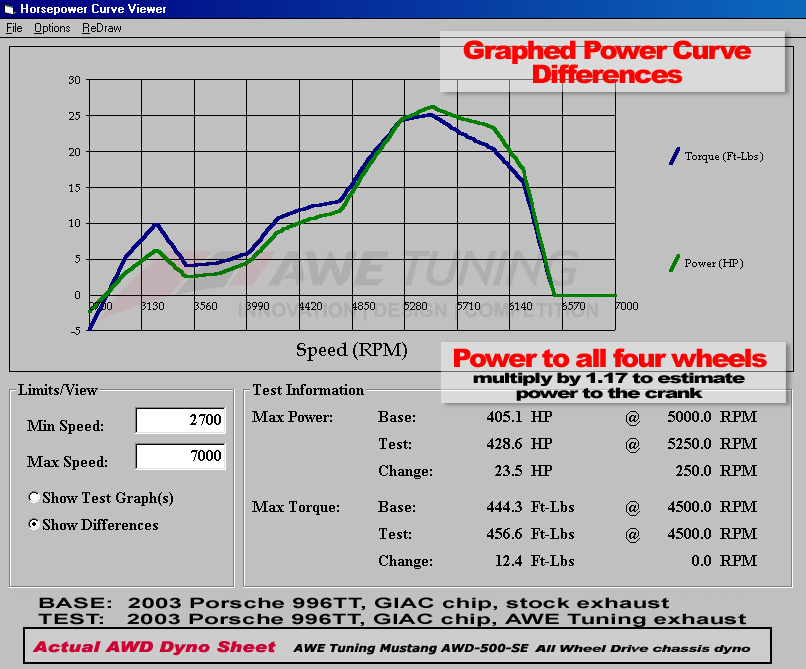Viewport: 806px width, 669px height.
Task: Click the test torque value 456.6 Ft-Lbs
Action: (530, 534)
